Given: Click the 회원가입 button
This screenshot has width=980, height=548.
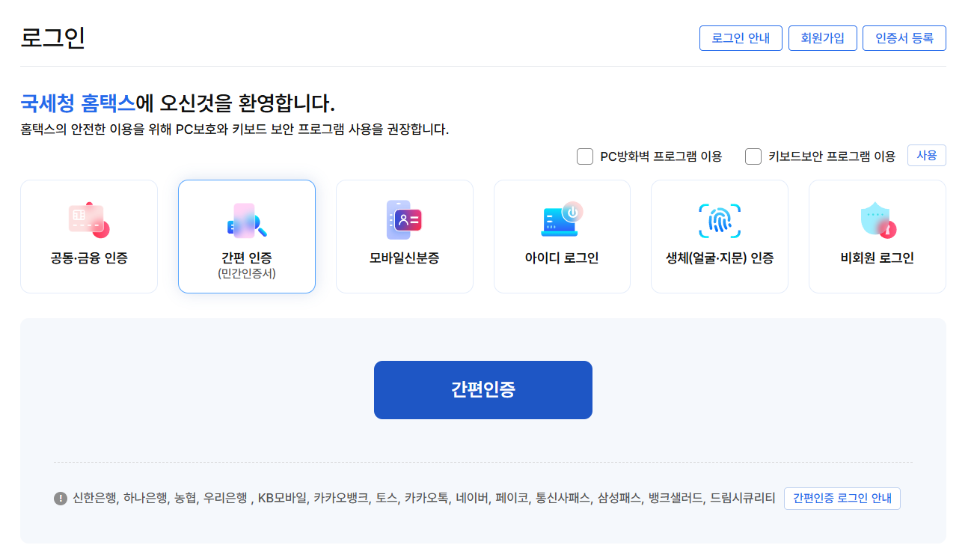Looking at the screenshot, I should coord(823,38).
